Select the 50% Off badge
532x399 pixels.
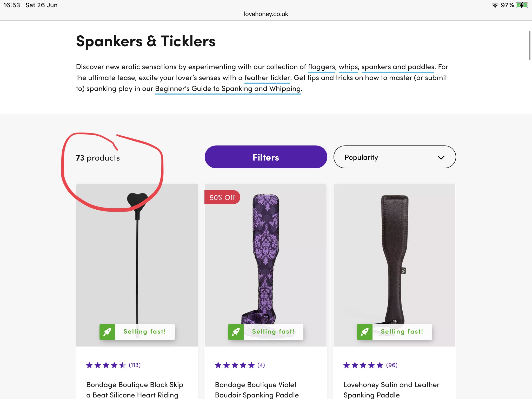pos(222,197)
